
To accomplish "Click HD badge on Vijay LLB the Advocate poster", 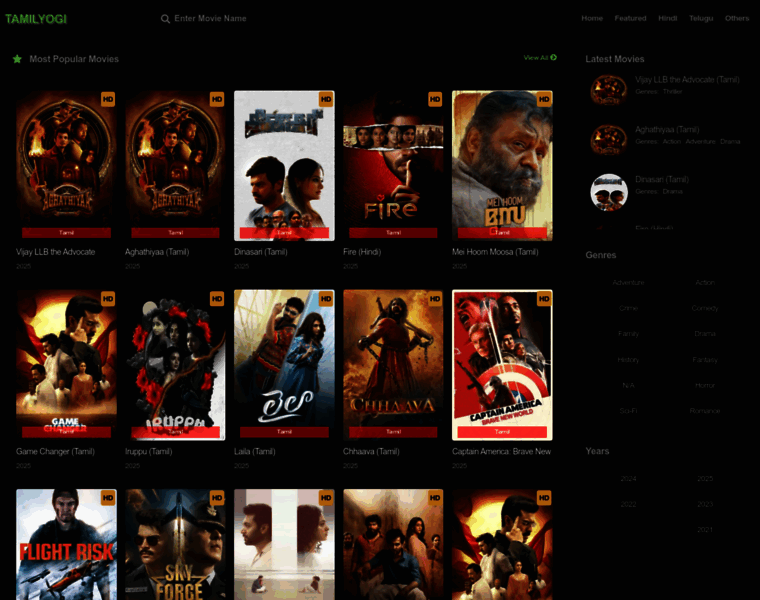I will [x=108, y=99].
